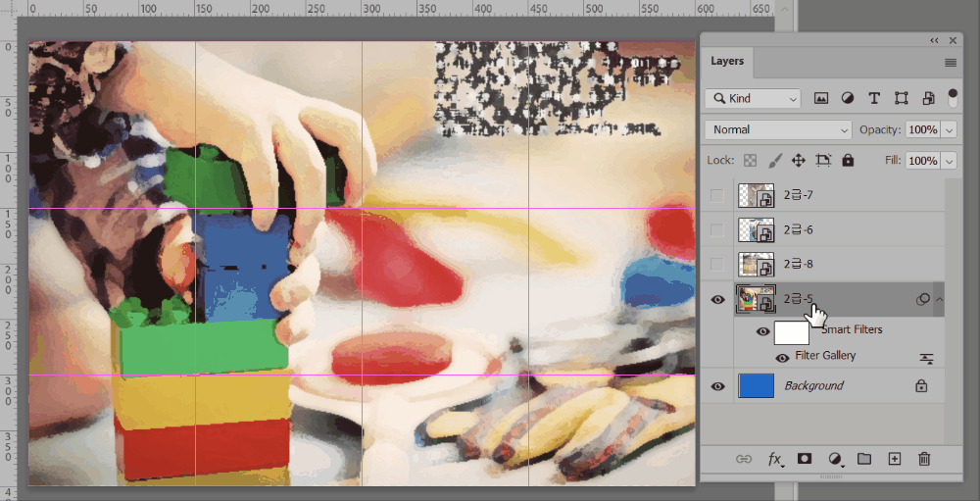Open Fill slider dropdown arrow
The width and height of the screenshot is (980, 501).
pyautogui.click(x=950, y=161)
